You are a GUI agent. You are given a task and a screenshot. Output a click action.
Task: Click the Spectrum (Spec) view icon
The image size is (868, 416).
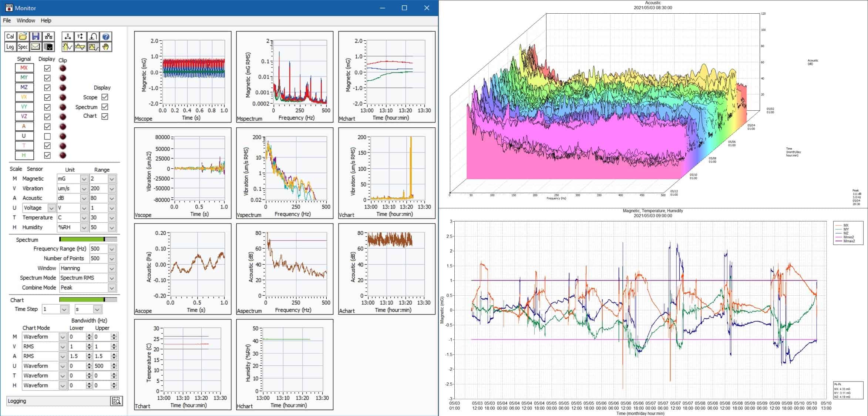coord(21,46)
